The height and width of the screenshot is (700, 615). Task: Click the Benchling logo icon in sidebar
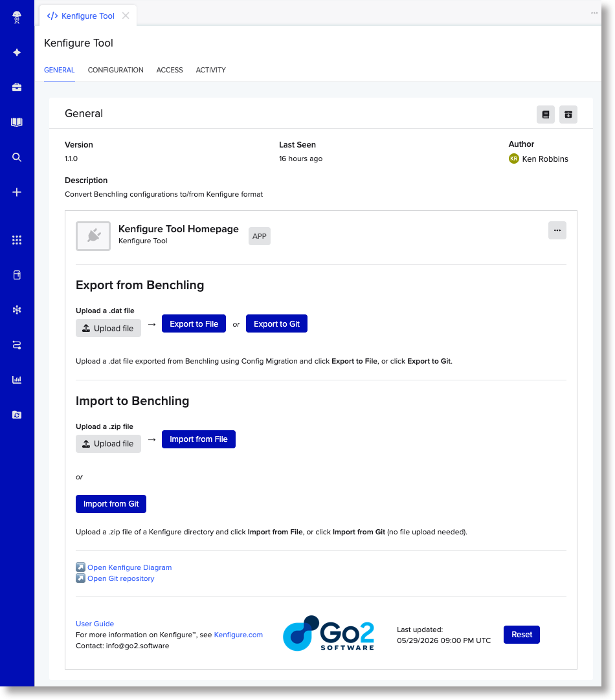click(17, 17)
